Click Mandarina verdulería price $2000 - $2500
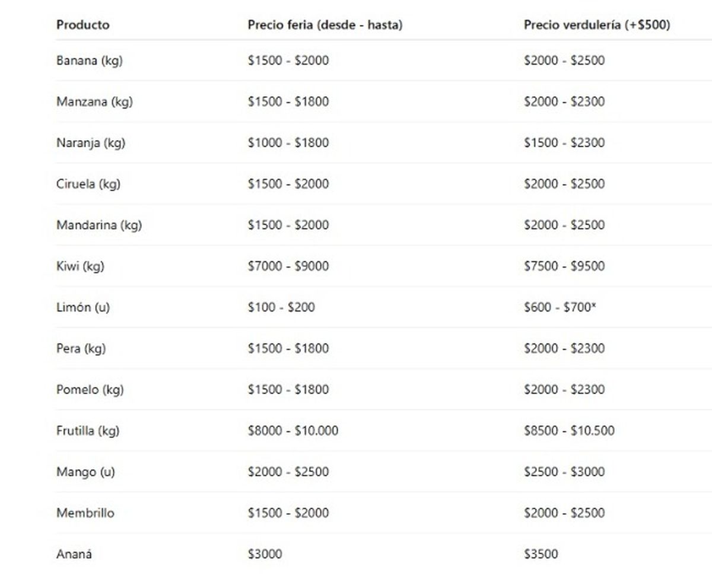Viewport: 712px width, 588px height. pyautogui.click(x=564, y=225)
